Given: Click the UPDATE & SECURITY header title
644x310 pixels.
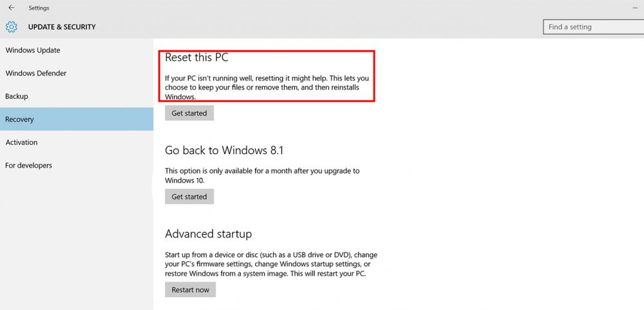Looking at the screenshot, I should tap(62, 27).
